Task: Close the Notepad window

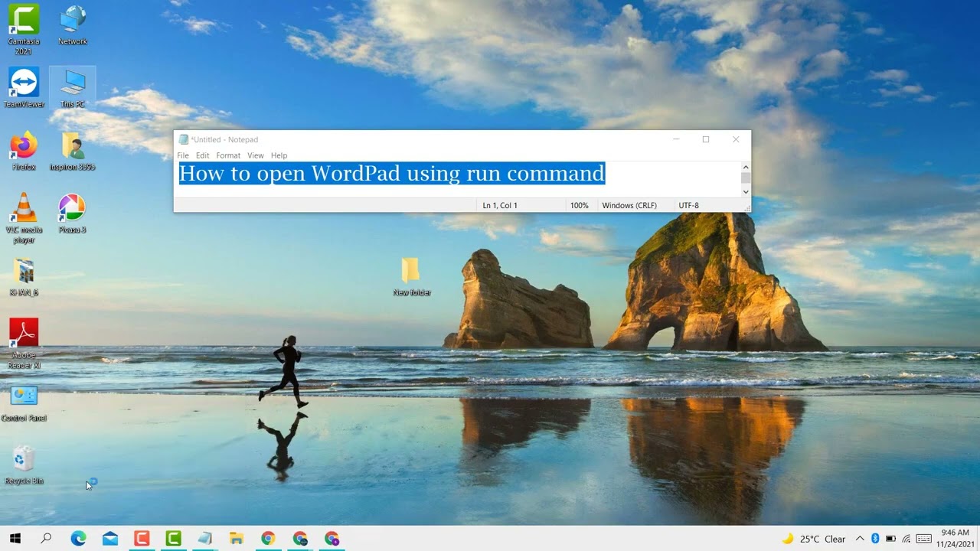Action: pos(736,139)
